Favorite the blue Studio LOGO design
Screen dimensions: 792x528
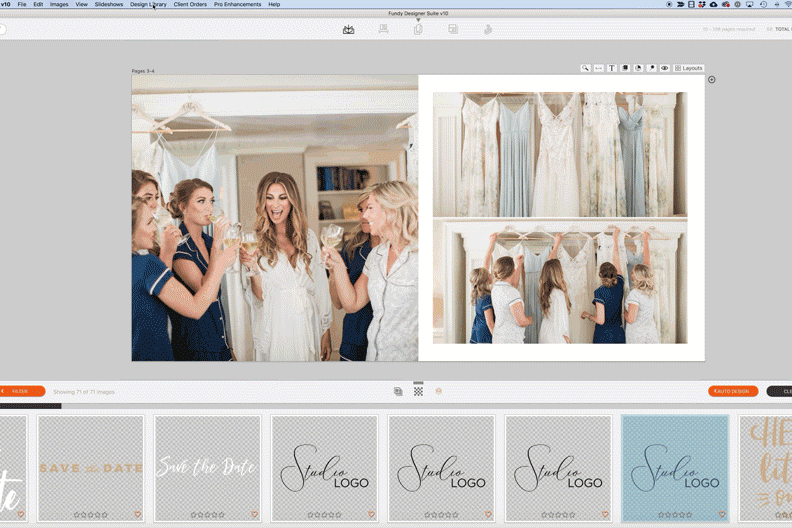click(x=722, y=514)
